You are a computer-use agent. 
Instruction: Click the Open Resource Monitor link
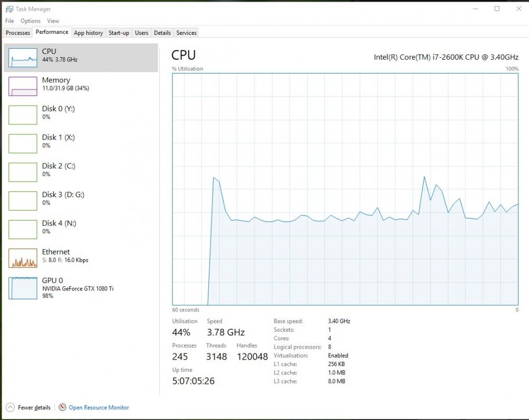coord(99,407)
